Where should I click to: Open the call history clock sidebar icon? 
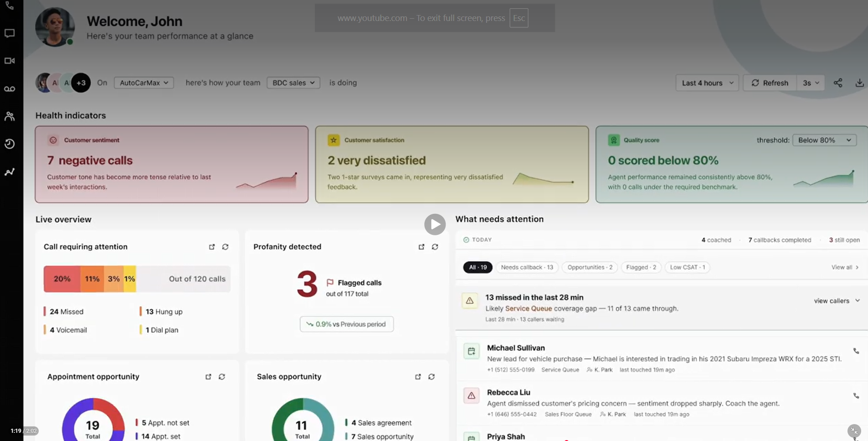(10, 144)
